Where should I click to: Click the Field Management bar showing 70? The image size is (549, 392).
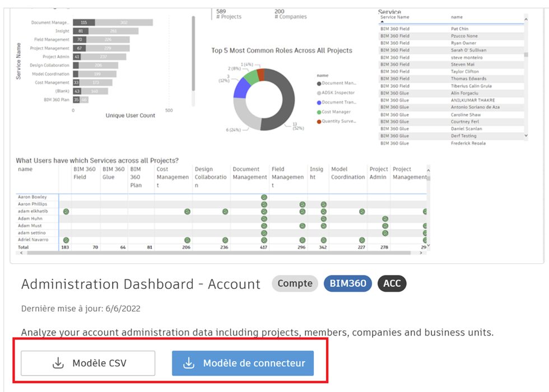click(80, 40)
